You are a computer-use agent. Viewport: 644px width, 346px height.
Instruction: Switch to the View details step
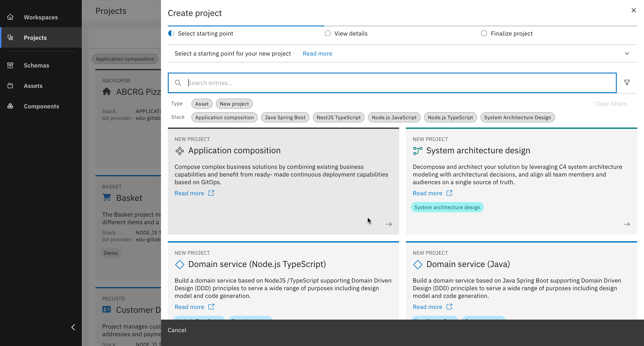[x=351, y=33]
